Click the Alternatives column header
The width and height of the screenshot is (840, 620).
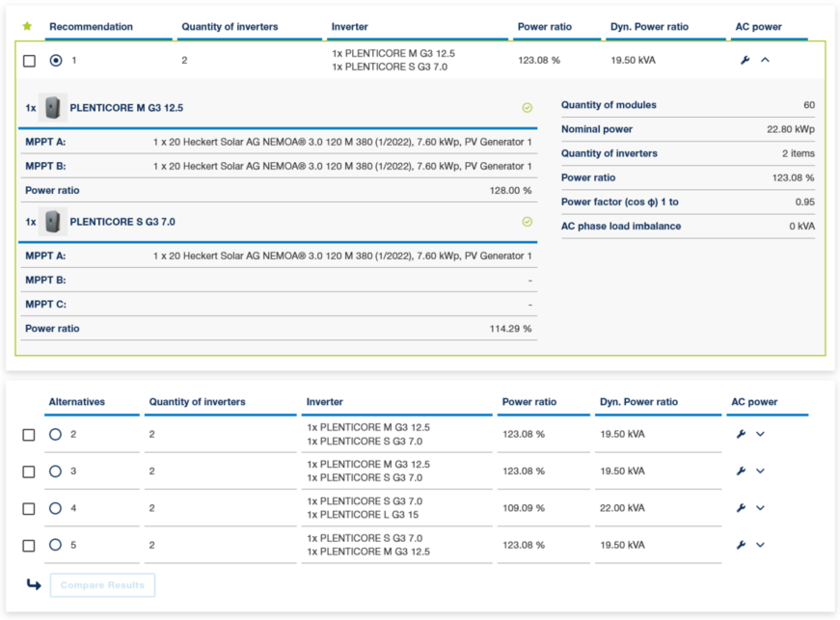coord(76,401)
